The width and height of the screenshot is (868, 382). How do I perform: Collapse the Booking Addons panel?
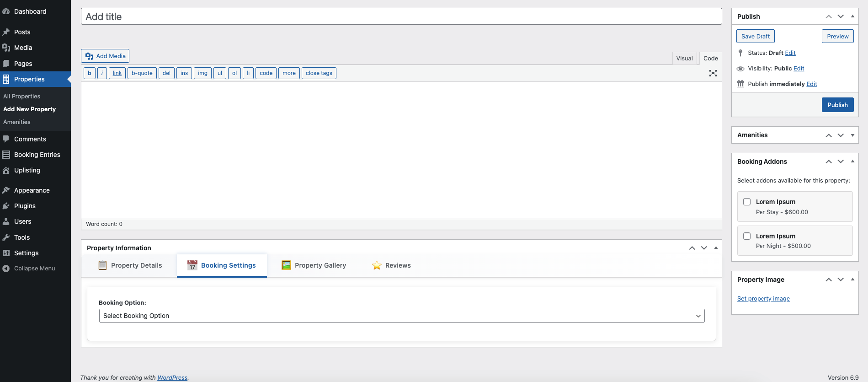(852, 161)
